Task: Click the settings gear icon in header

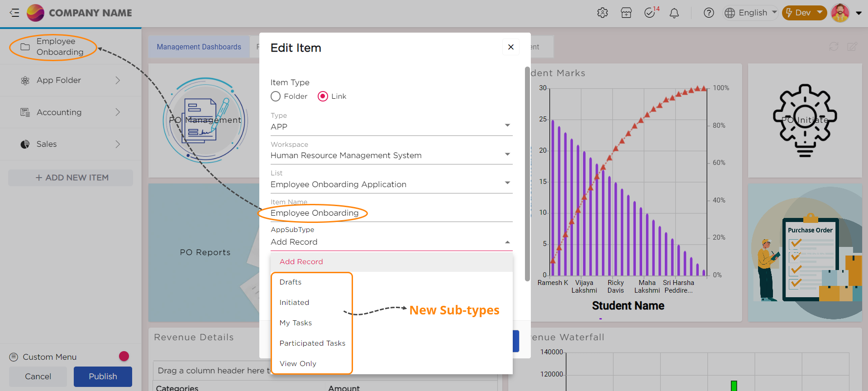Action: point(602,13)
